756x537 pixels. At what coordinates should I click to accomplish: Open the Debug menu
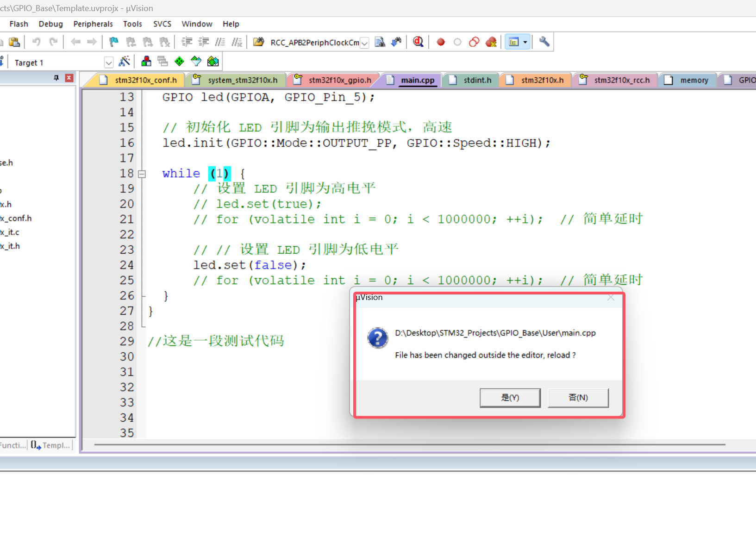[51, 24]
